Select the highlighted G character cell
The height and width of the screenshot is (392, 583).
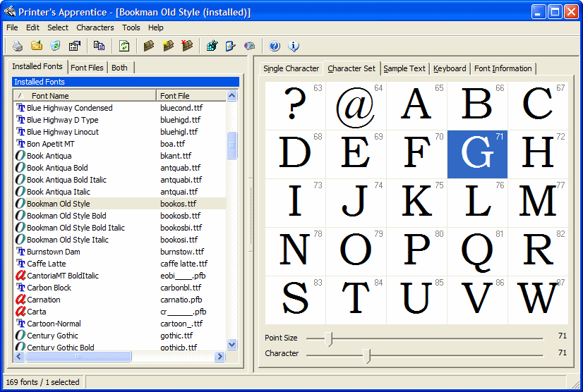pos(477,154)
